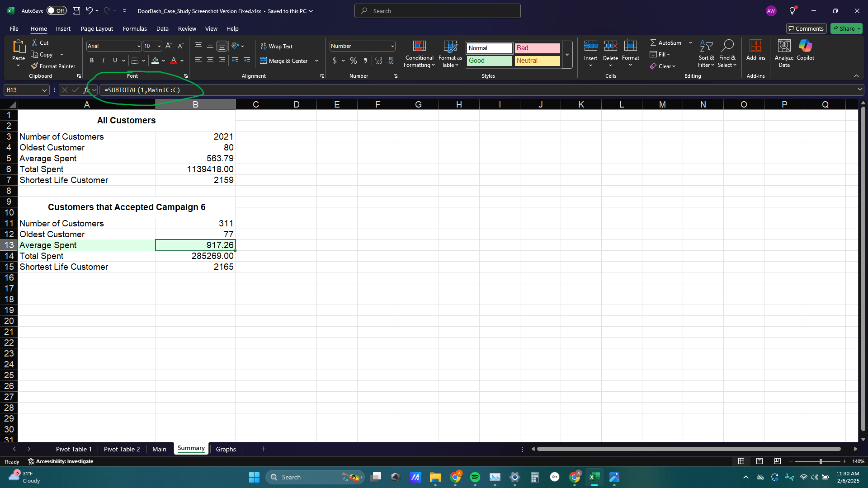The height and width of the screenshot is (488, 868).
Task: Click the Percent Style icon
Action: tap(354, 61)
